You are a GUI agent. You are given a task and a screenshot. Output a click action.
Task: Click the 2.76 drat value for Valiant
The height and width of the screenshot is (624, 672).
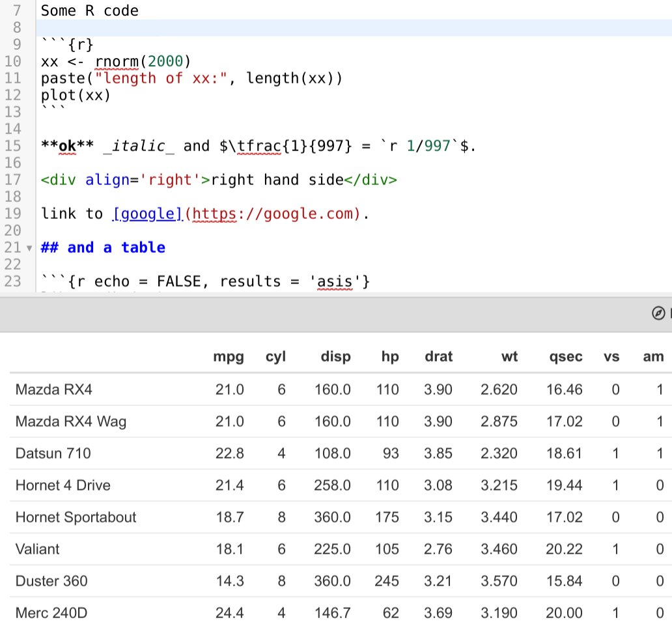(438, 549)
